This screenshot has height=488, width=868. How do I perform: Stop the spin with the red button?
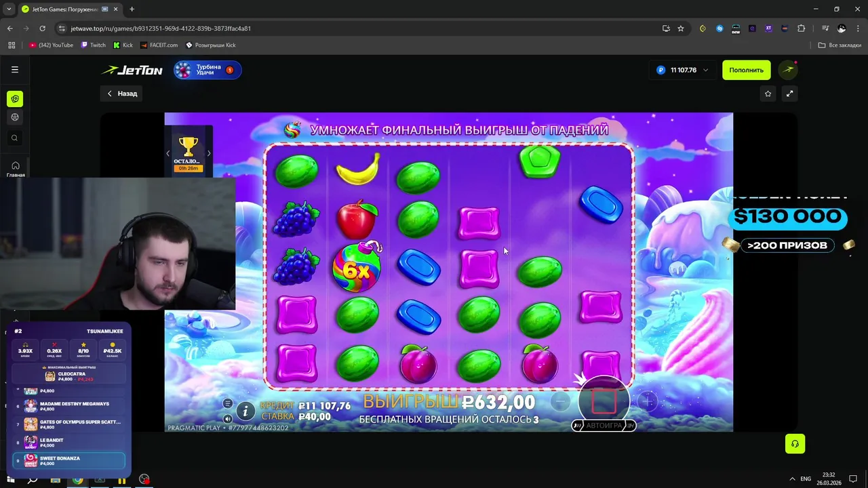[x=604, y=402]
